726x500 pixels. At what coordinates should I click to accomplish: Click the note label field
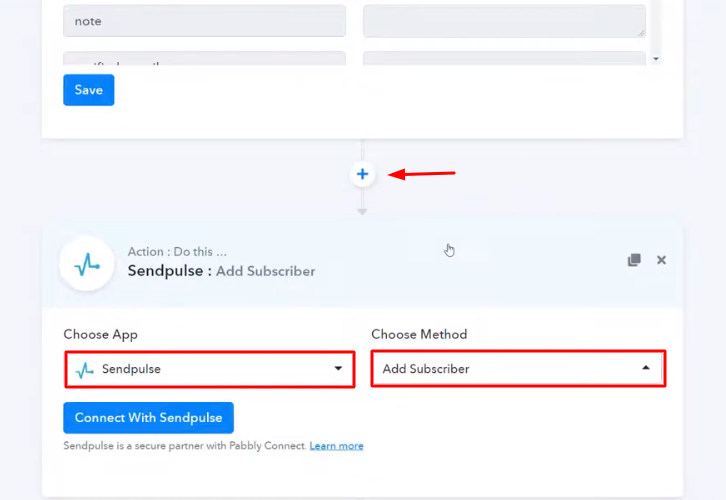coord(204,21)
